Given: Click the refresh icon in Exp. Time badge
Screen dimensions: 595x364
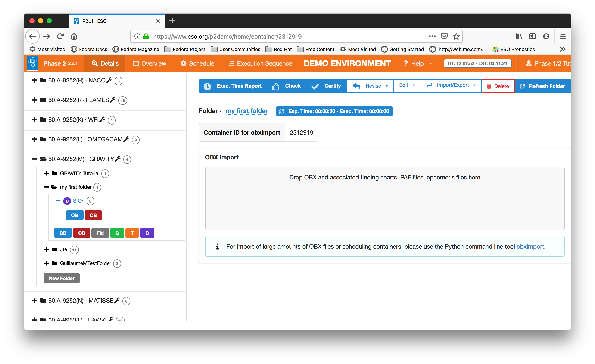Looking at the screenshot, I should 281,111.
